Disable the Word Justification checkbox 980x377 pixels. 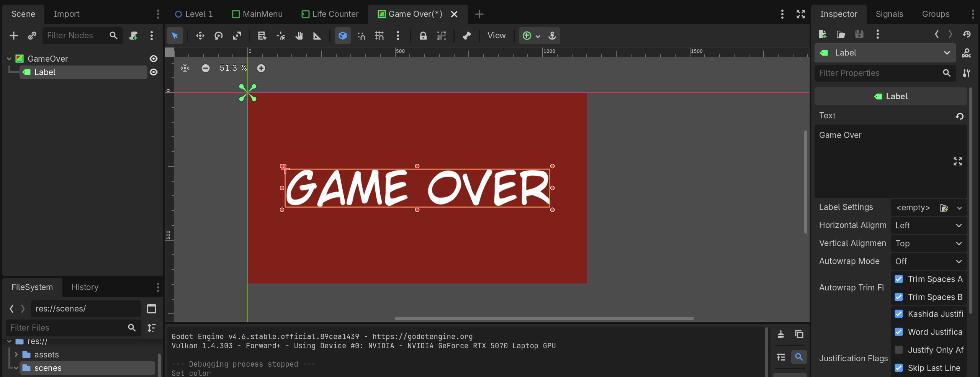pos(899,332)
